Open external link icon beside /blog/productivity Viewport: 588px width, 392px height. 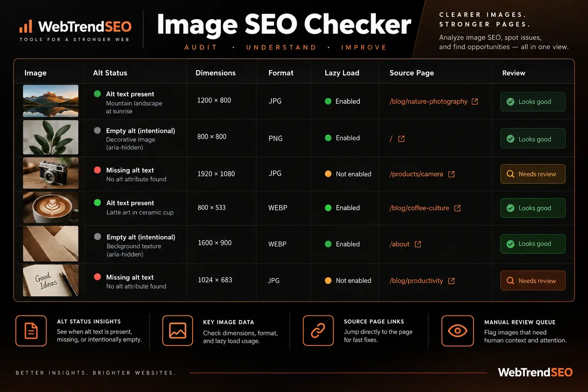click(451, 281)
